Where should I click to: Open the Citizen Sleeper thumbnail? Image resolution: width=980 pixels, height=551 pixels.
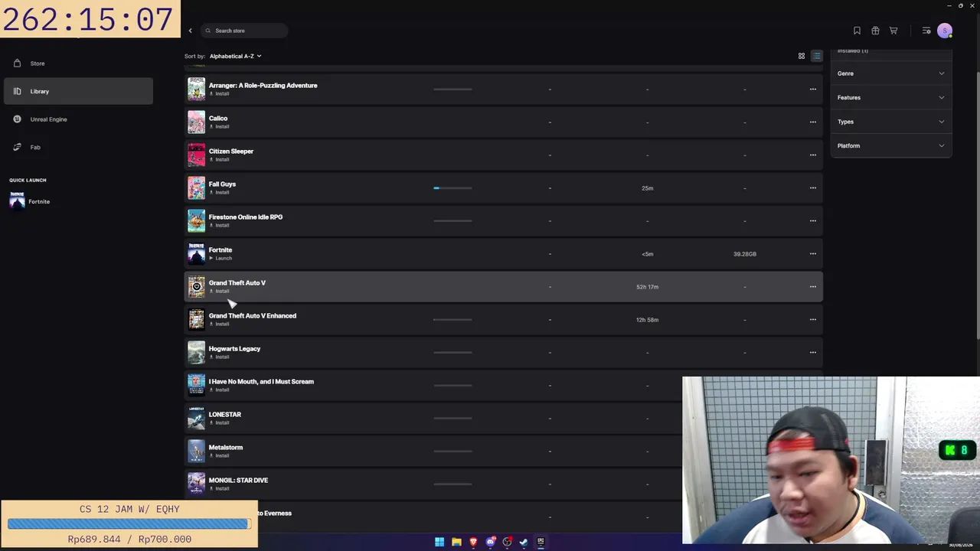pos(197,155)
